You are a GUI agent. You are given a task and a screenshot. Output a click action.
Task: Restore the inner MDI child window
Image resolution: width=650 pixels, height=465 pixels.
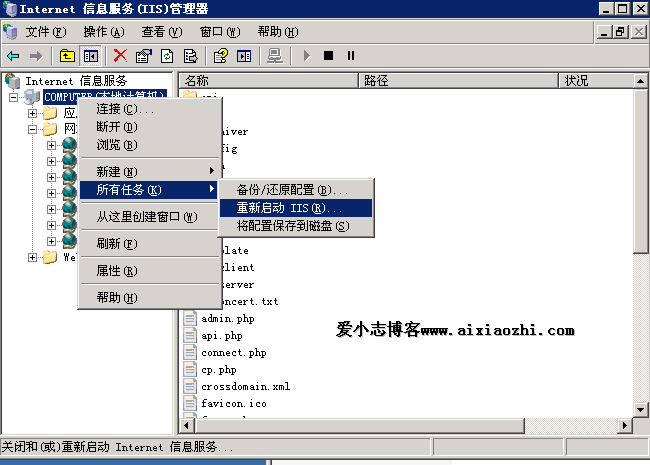pos(621,32)
